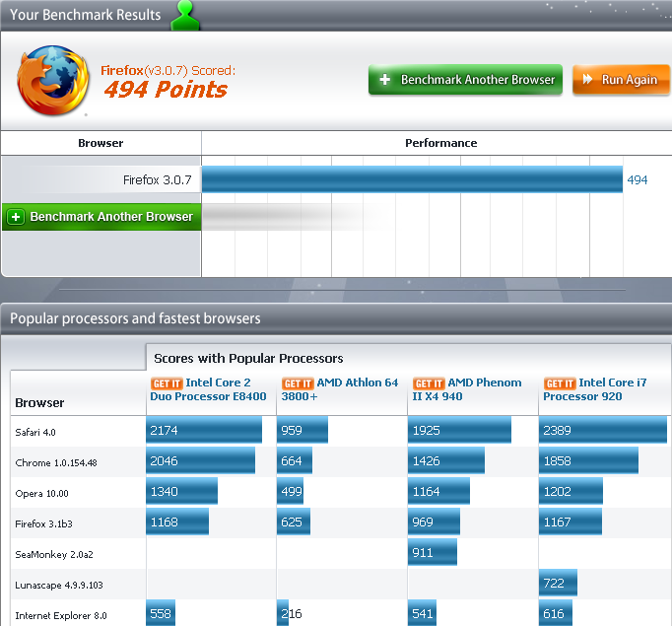Click the Internet Explorer 541 score bar
This screenshot has height=626, width=672.
422,613
